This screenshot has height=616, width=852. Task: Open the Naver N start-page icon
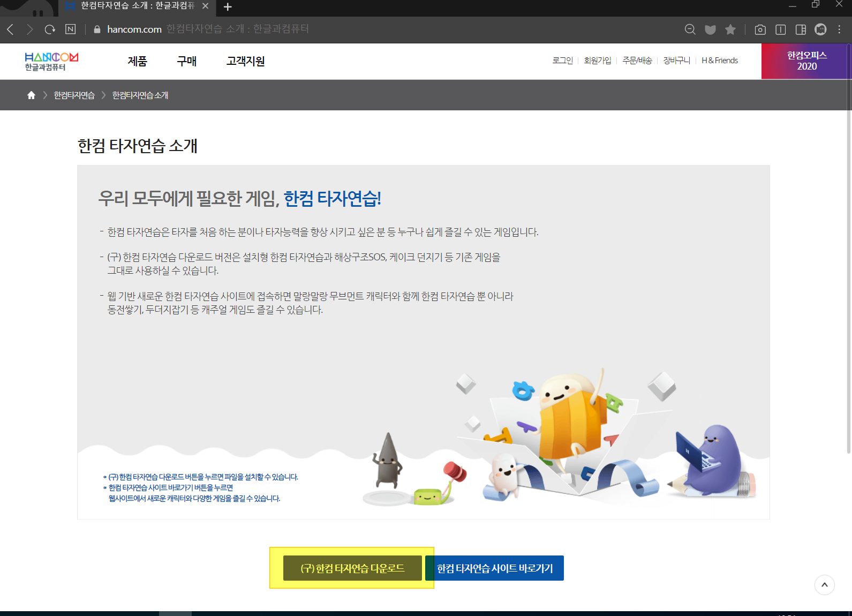click(71, 29)
